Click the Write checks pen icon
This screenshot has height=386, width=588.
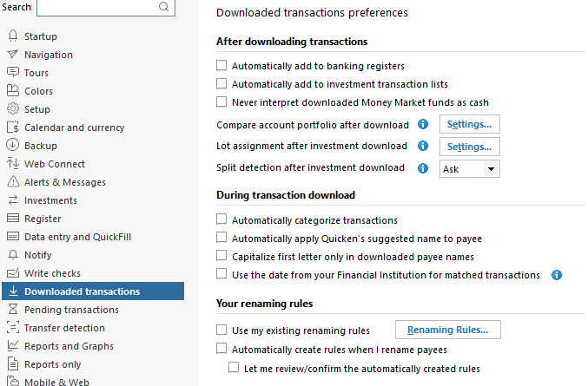tap(12, 273)
